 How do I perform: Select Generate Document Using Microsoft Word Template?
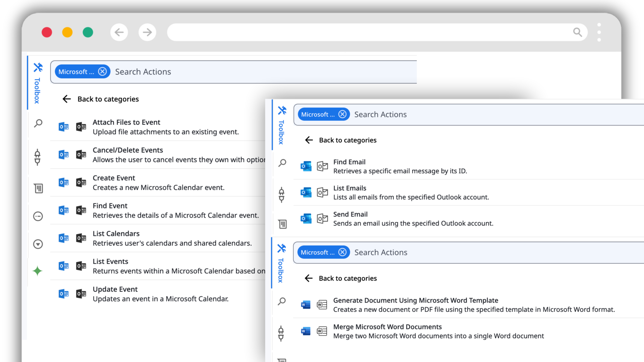(469, 305)
